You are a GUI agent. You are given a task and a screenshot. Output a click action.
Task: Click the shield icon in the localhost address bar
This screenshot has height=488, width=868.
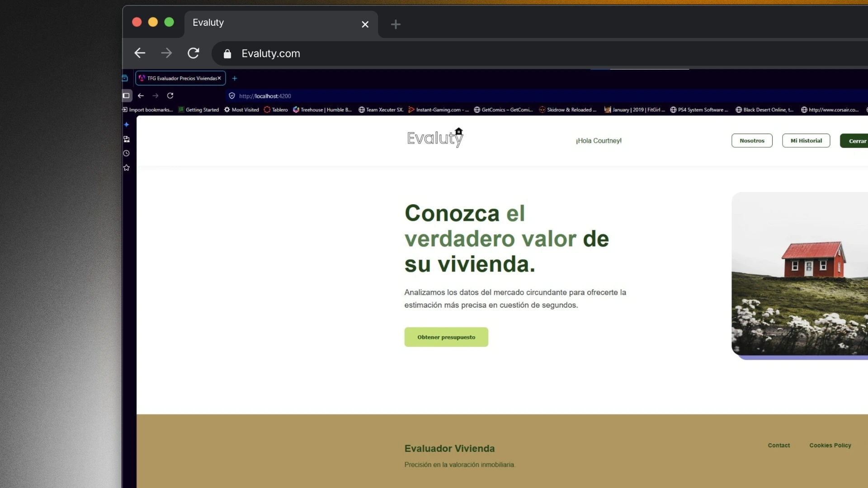point(232,96)
